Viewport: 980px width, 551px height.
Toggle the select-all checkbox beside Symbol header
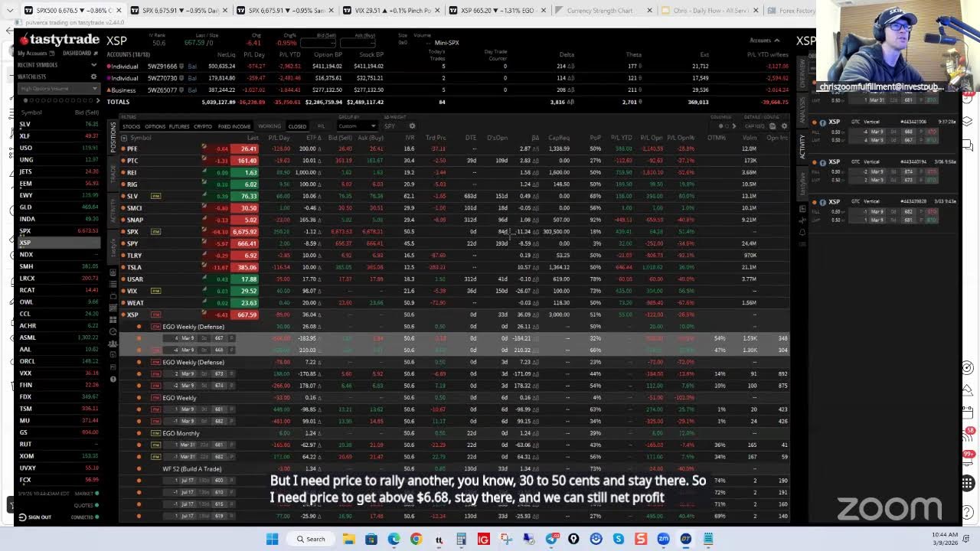(124, 138)
